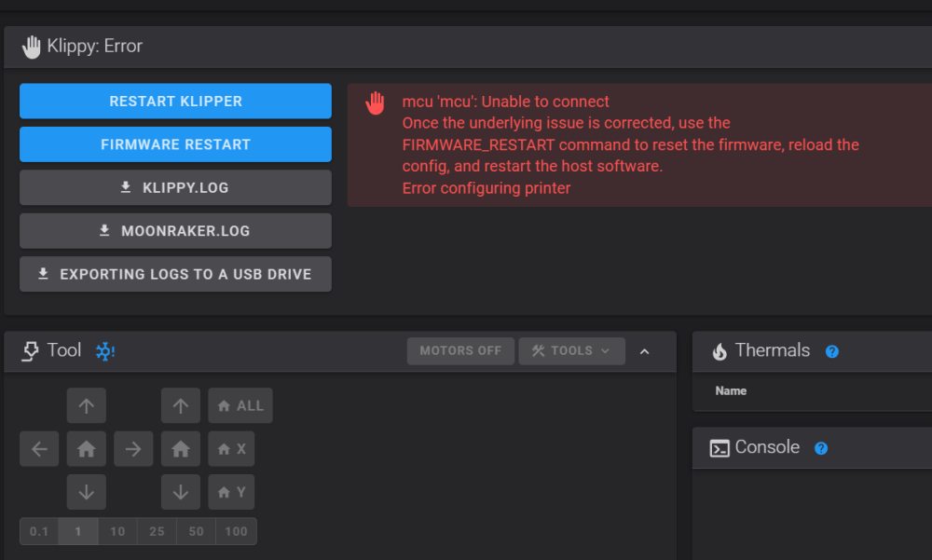Click the "Klippy: Error" title text

pos(94,46)
